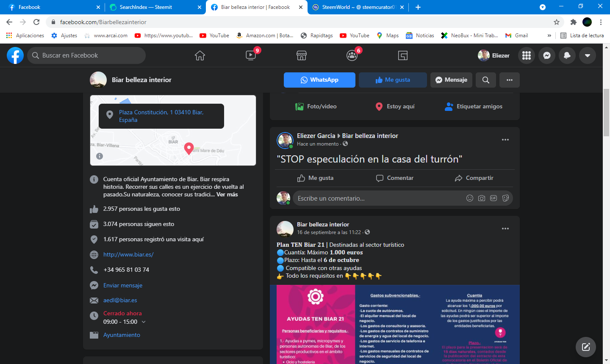Open Facebook Watch video icon
The height and width of the screenshot is (364, 610).
251,55
